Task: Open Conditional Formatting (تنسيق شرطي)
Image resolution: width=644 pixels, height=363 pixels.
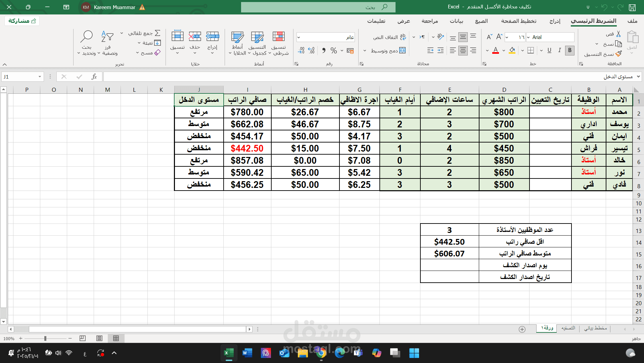Action: pos(279,43)
